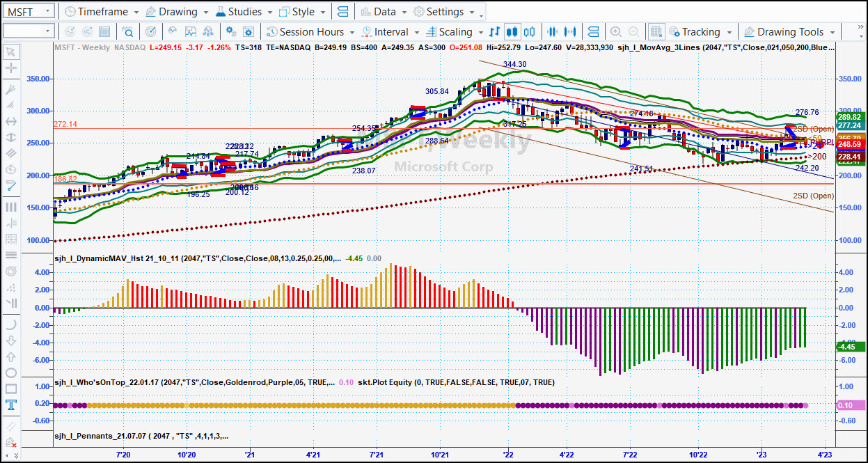This screenshot has width=868, height=463.
Task: Click the 10'22 time axis label
Action: coord(698,455)
